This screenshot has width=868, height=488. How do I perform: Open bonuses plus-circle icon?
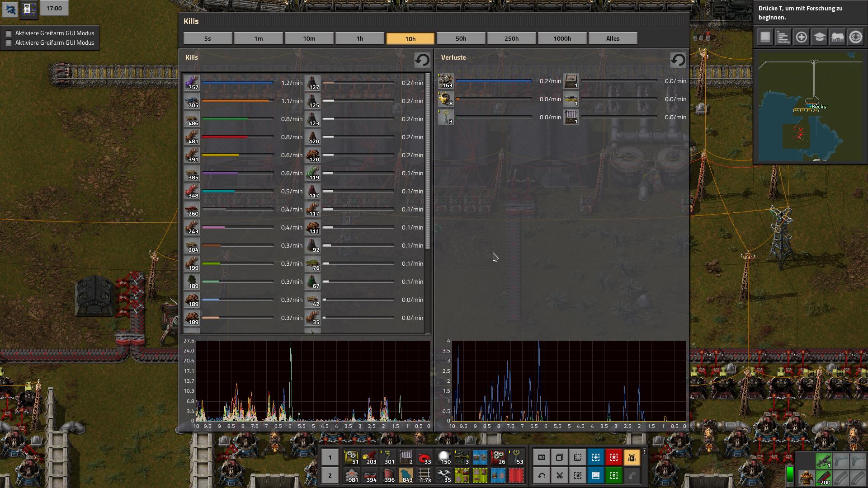pos(801,37)
